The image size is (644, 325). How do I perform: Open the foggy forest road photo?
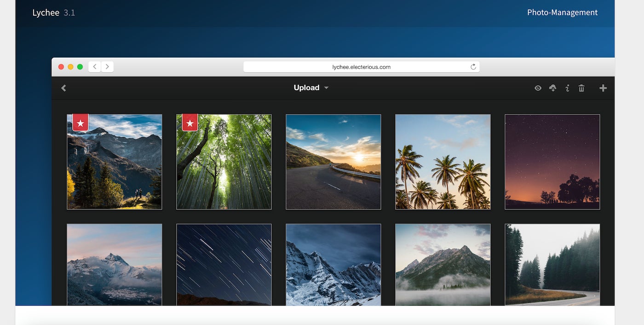point(552,265)
